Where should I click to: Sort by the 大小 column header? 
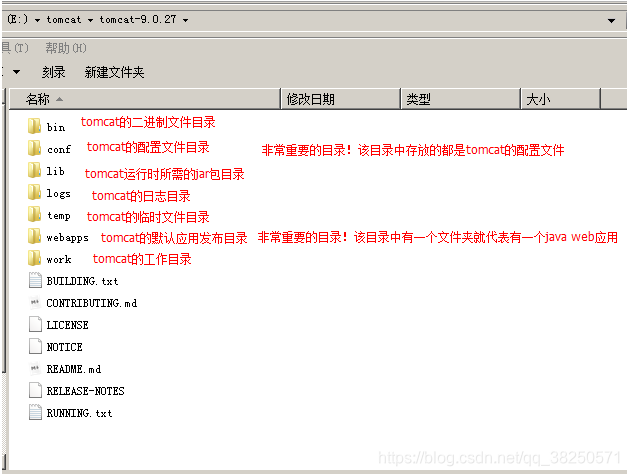[x=561, y=99]
